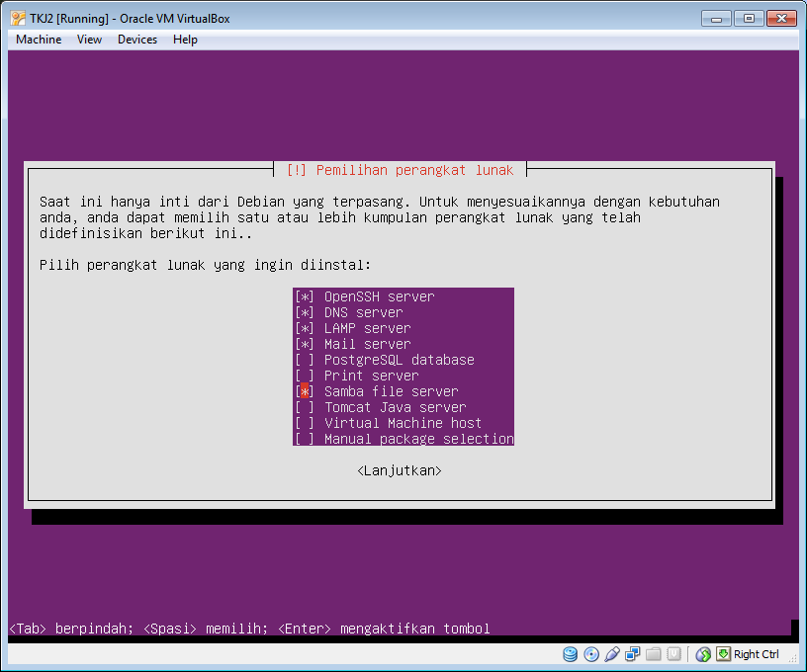Click the virtualization features chip icon

pos(673,654)
